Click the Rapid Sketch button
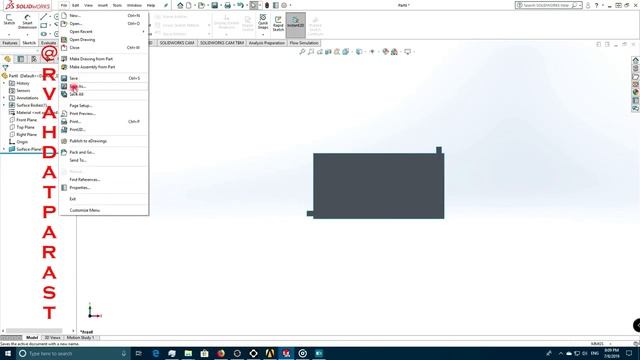Screen dimensions: 640x360 (278, 23)
